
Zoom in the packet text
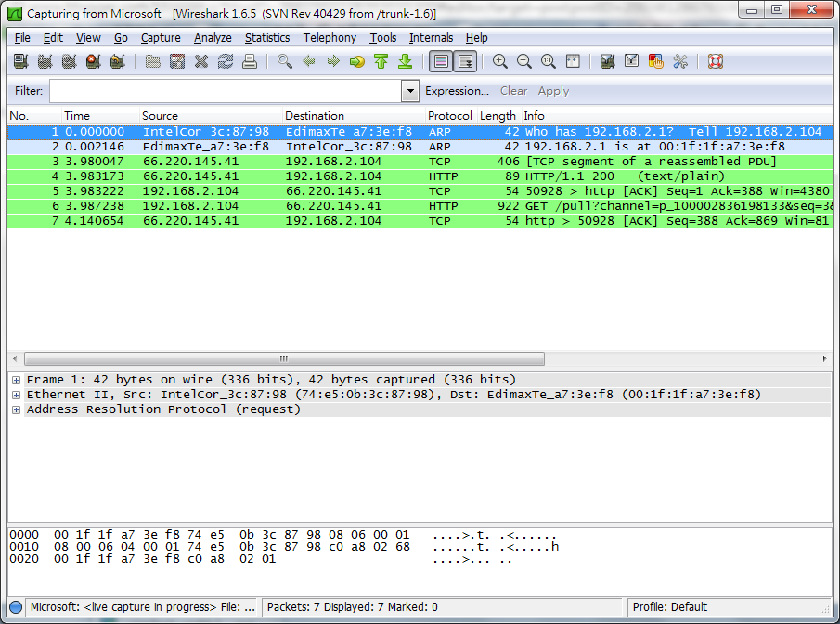[x=499, y=61]
